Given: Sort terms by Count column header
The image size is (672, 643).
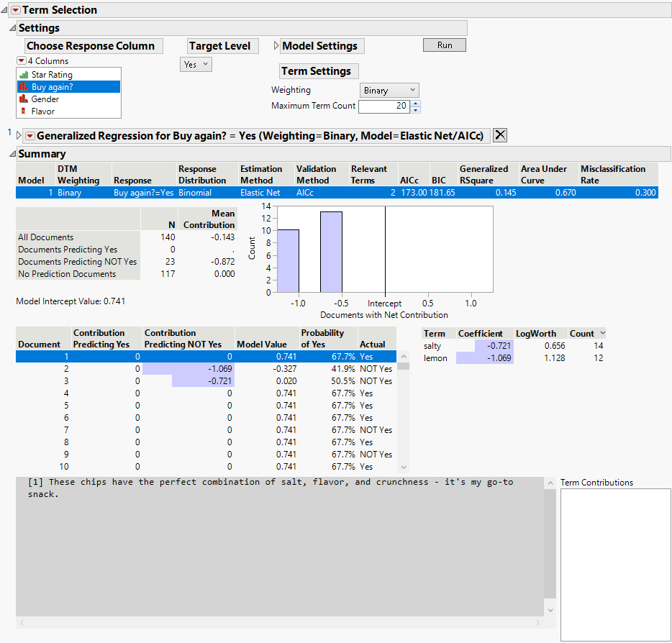Looking at the screenshot, I should 582,334.
